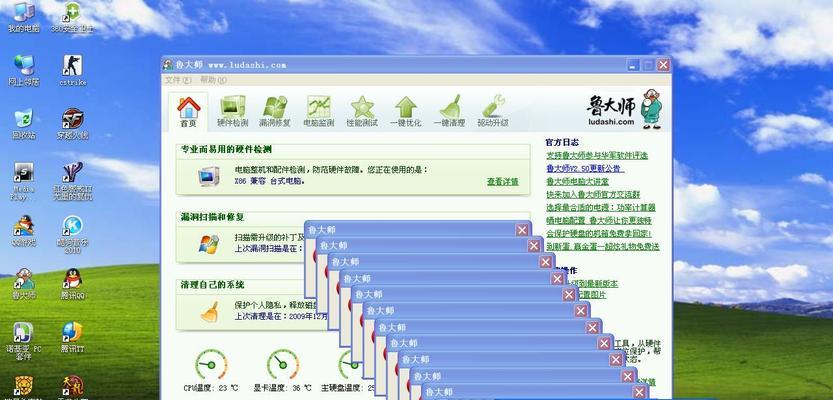
Task: Open link 支持鲁大师参与华军软件评选
Action: [597, 156]
